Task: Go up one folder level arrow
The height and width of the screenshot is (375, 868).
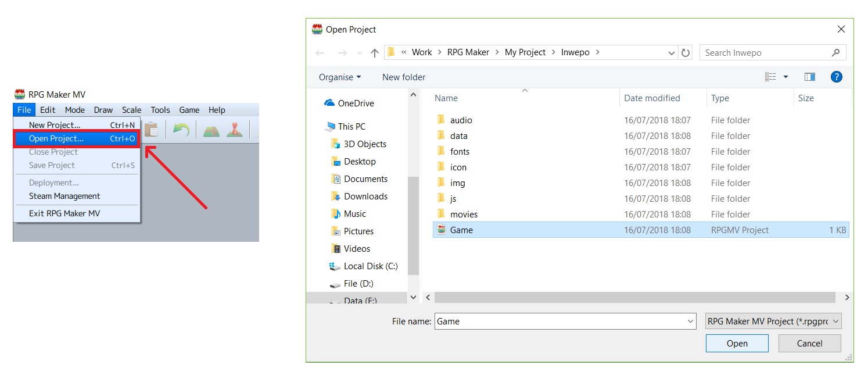Action: [x=375, y=53]
